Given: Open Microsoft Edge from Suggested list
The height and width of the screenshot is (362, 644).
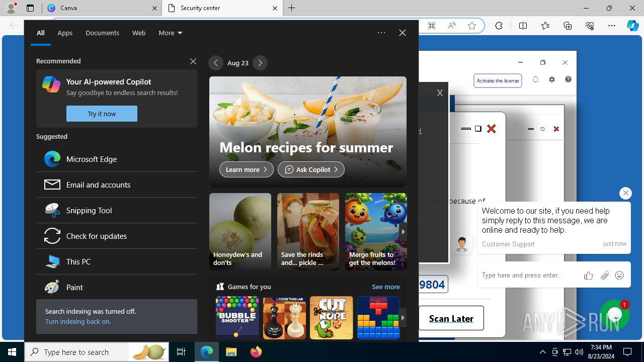Looking at the screenshot, I should (117, 159).
